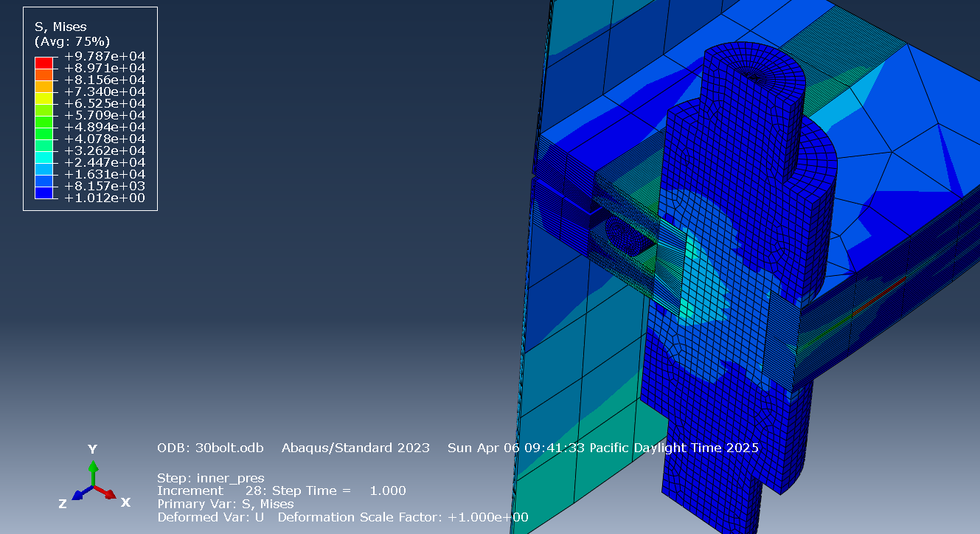Click the '+1.012e+00' minimum legend value

click(104, 198)
